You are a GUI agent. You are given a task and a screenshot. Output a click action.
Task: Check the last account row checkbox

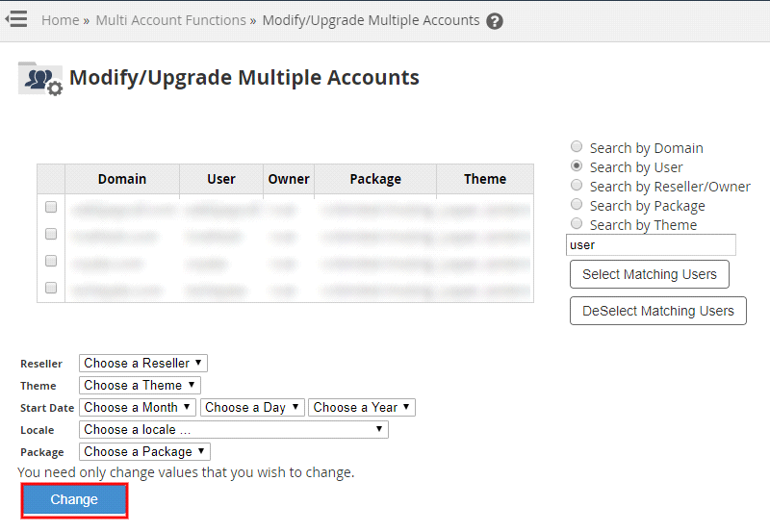(x=51, y=288)
